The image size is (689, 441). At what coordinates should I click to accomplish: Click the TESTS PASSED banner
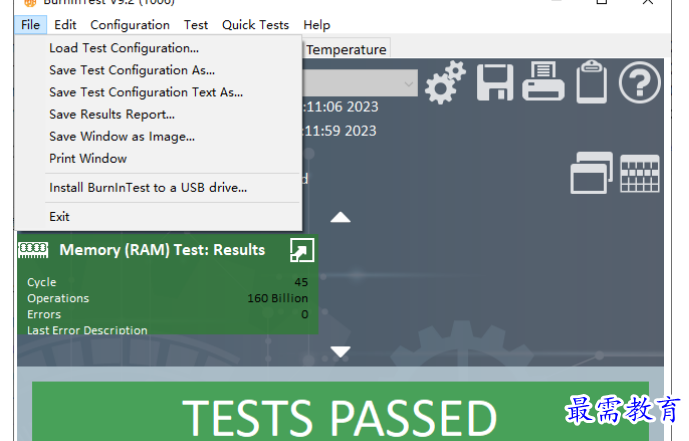340,412
